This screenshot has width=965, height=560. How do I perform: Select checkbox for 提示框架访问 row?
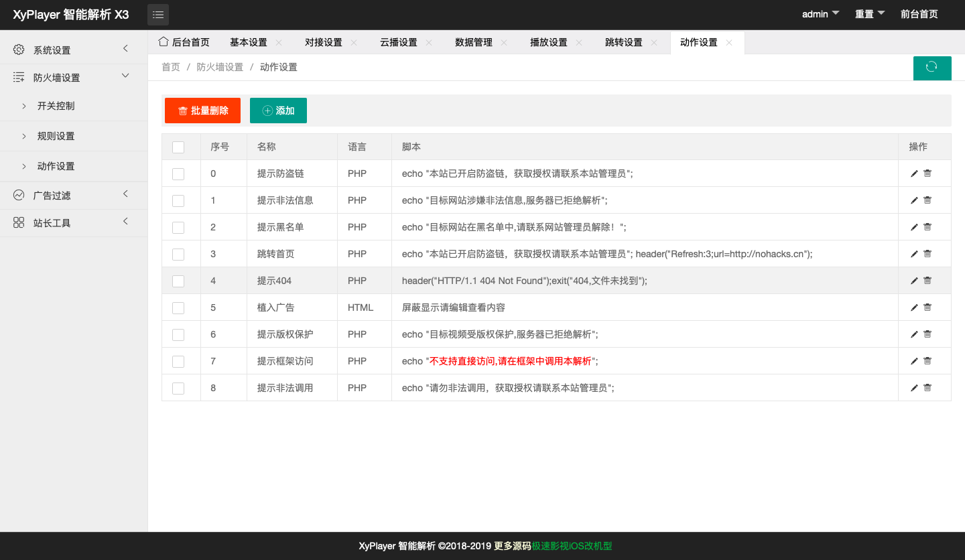pos(178,361)
